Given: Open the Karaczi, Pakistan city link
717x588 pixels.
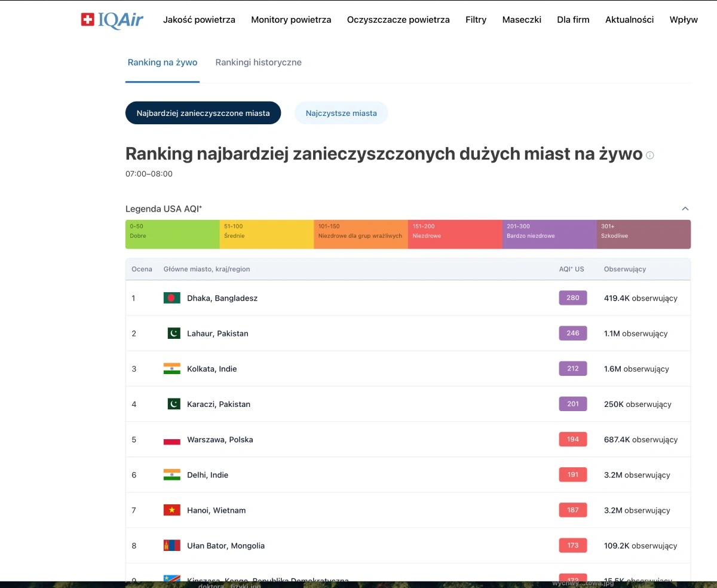Looking at the screenshot, I should click(219, 405).
